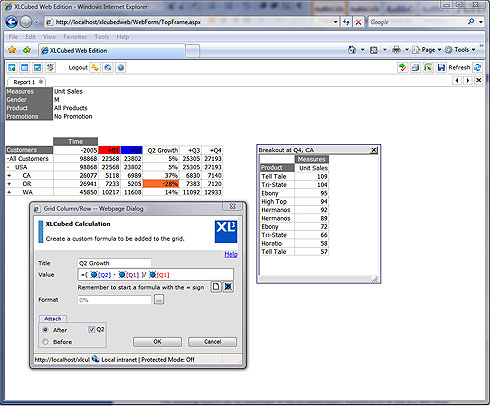Open Favorites Center star icon
This screenshot has height=406, width=490.
12,50
